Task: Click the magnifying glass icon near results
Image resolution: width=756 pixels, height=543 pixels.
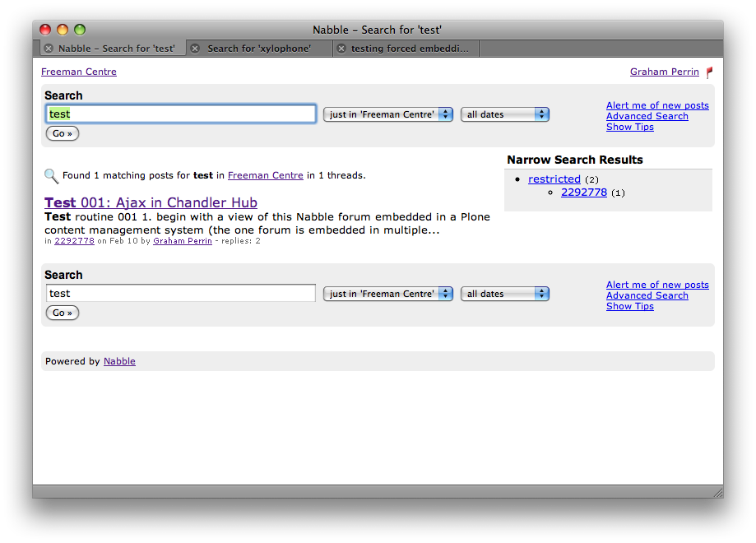Action: 51,175
